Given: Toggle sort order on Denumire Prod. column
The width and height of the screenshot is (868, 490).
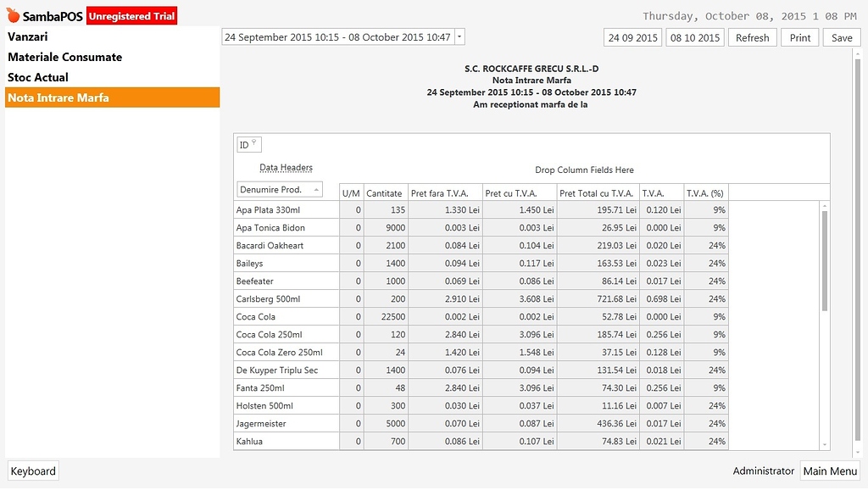Looking at the screenshot, I should 279,189.
